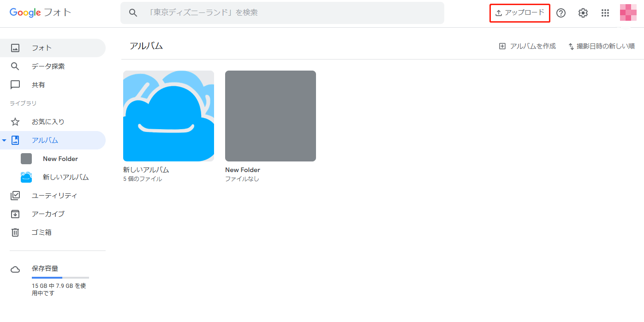Open the Google apps grid icon
This screenshot has height=322, width=644.
click(605, 13)
